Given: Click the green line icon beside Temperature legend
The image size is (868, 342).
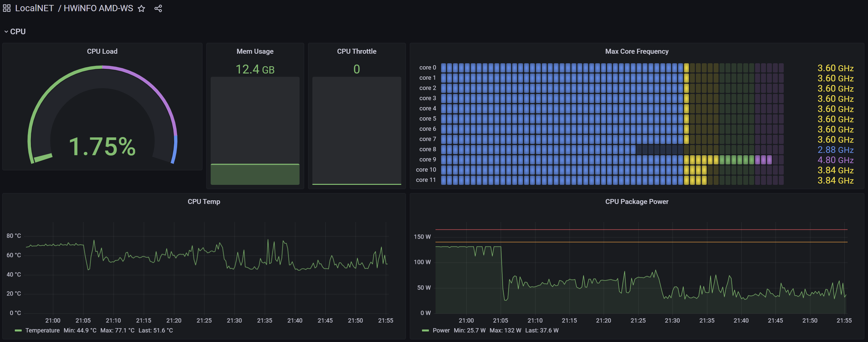Looking at the screenshot, I should click(19, 330).
